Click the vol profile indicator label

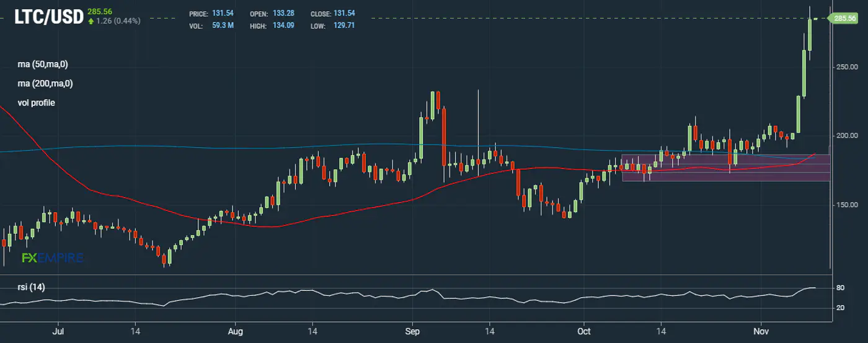36,102
